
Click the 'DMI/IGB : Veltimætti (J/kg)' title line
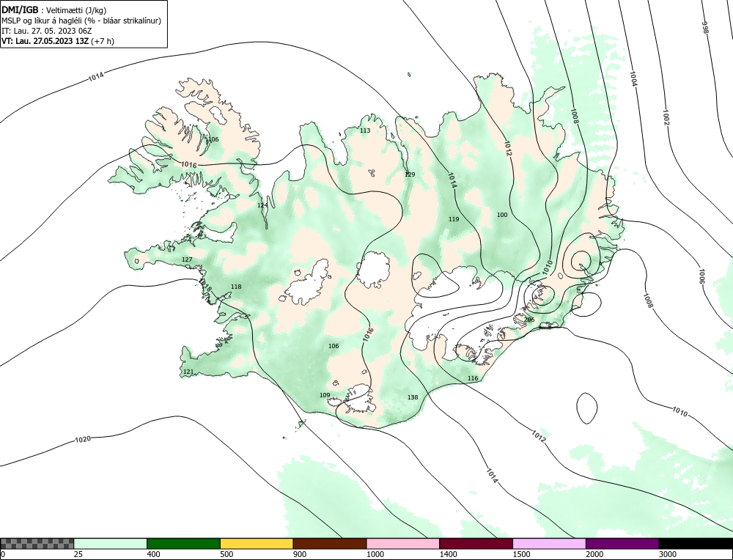pyautogui.click(x=54, y=10)
